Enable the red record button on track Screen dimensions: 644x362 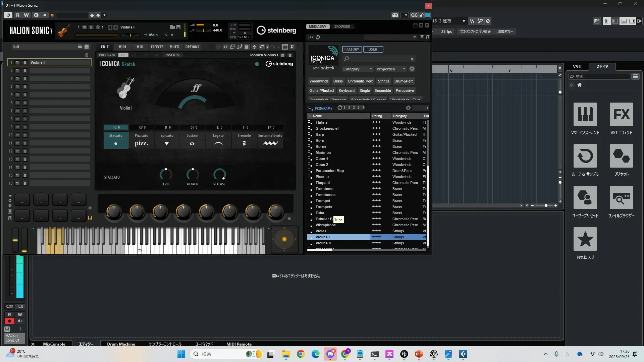click(9, 321)
